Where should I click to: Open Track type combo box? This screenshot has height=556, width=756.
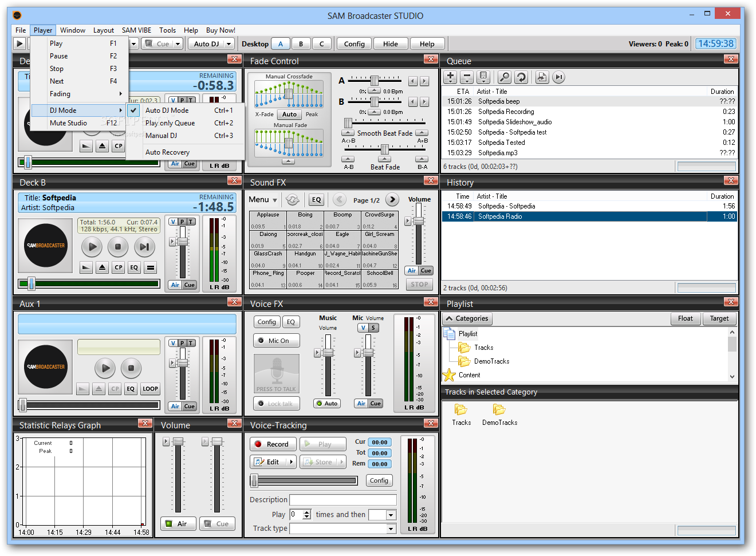click(342, 529)
